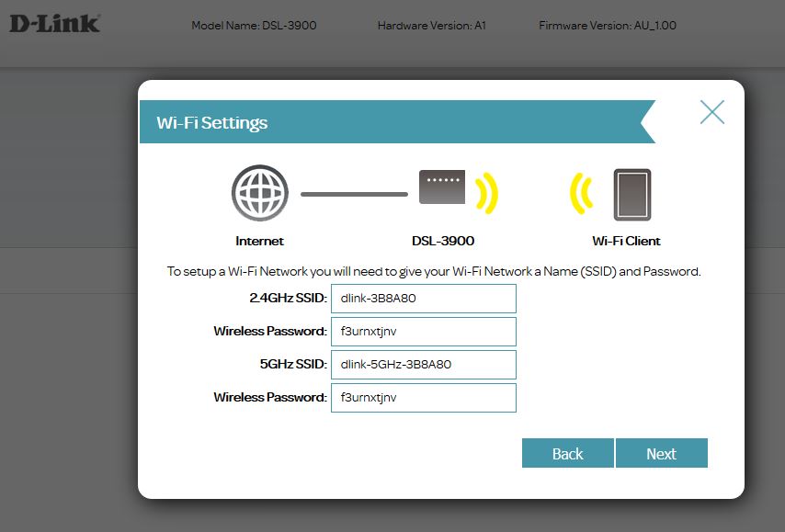Click the 'Internet' label under the globe

tap(259, 242)
